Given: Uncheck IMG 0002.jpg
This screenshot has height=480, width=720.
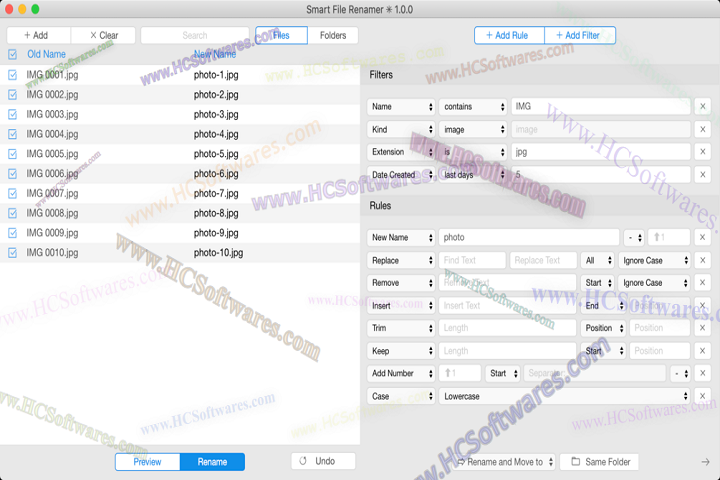Looking at the screenshot, I should pos(12,95).
